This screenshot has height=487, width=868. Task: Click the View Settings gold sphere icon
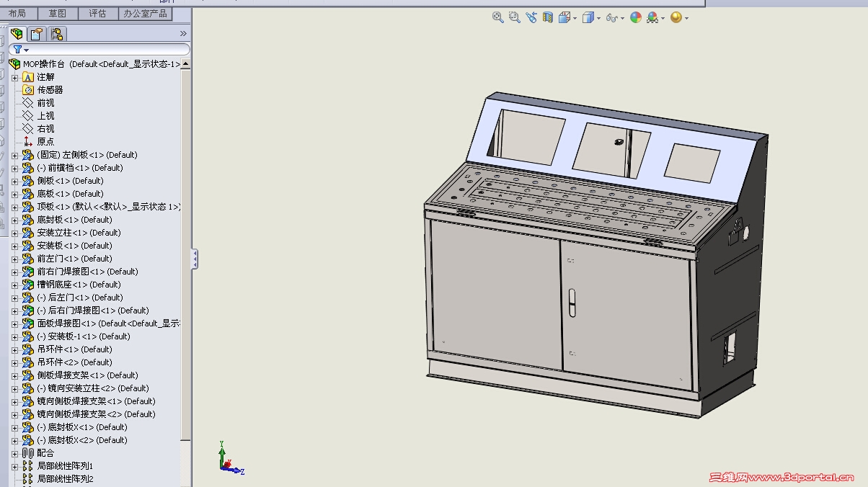pyautogui.click(x=676, y=17)
